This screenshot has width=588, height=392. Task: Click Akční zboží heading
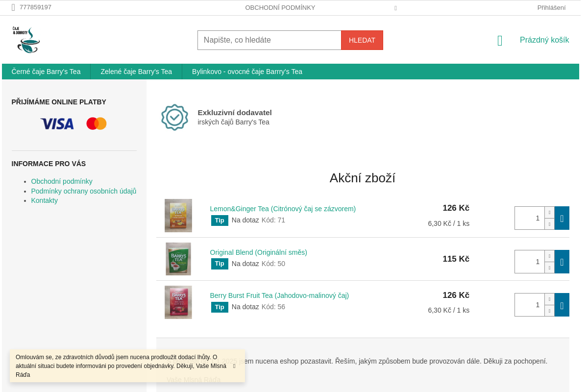(363, 178)
